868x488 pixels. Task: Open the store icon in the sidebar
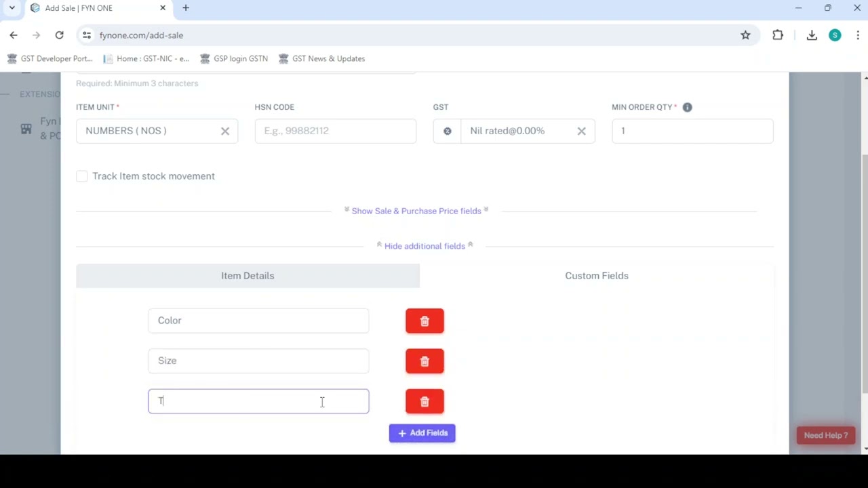click(26, 129)
